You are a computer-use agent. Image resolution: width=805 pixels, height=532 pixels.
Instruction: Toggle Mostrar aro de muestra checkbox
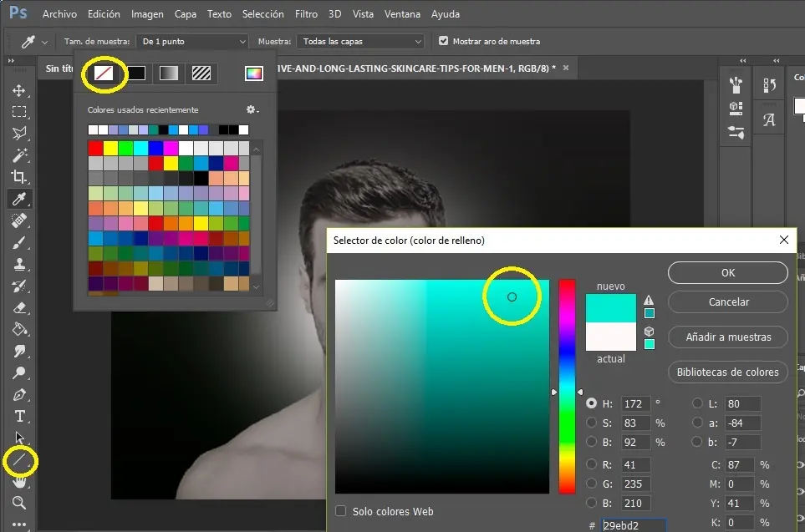coord(444,41)
